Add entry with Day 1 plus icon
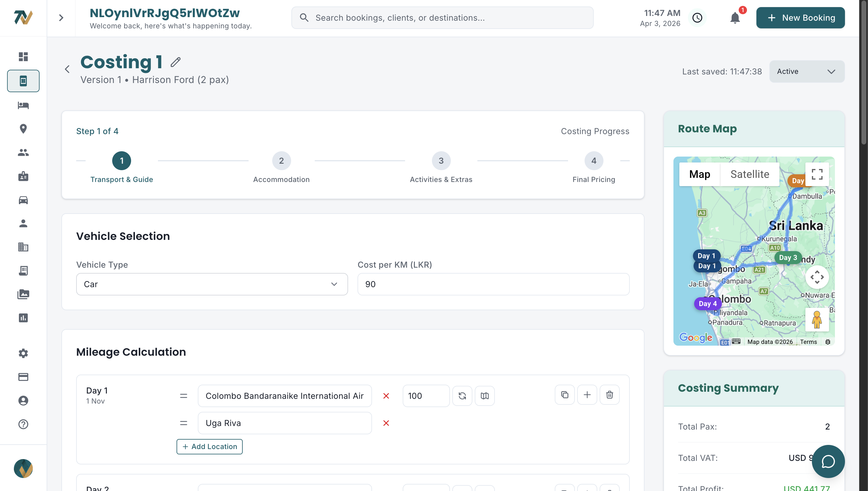 click(x=587, y=395)
